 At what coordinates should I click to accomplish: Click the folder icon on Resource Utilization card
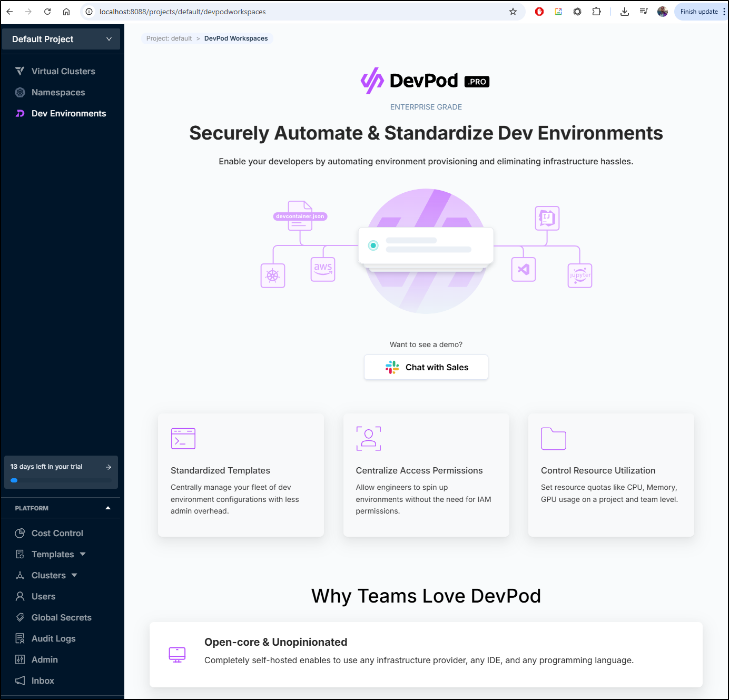coord(554,439)
